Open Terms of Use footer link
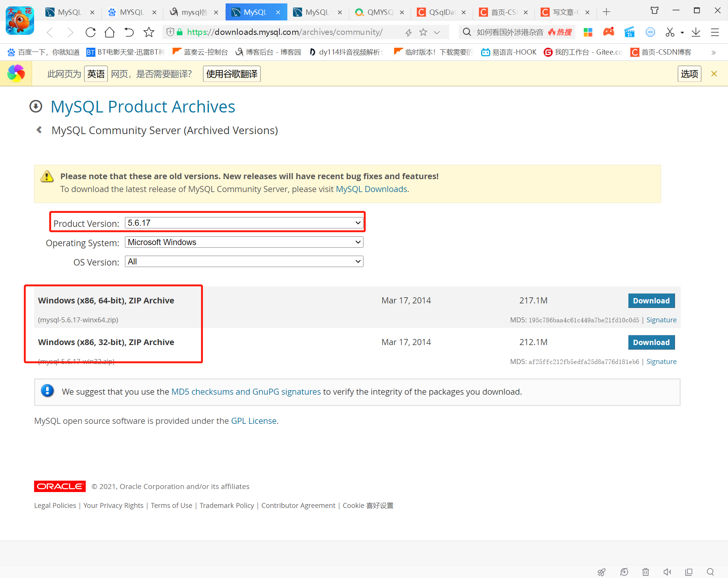 [171, 506]
